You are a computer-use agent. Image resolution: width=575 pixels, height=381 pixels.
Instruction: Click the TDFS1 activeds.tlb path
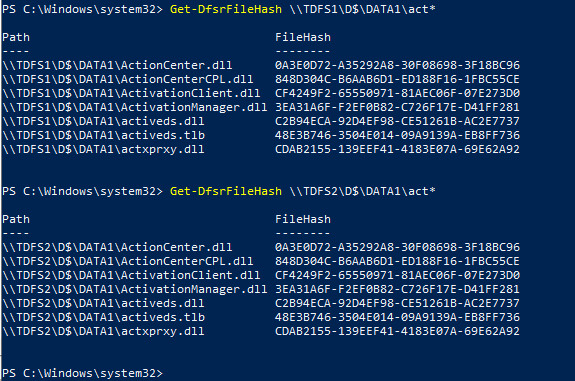click(103, 135)
